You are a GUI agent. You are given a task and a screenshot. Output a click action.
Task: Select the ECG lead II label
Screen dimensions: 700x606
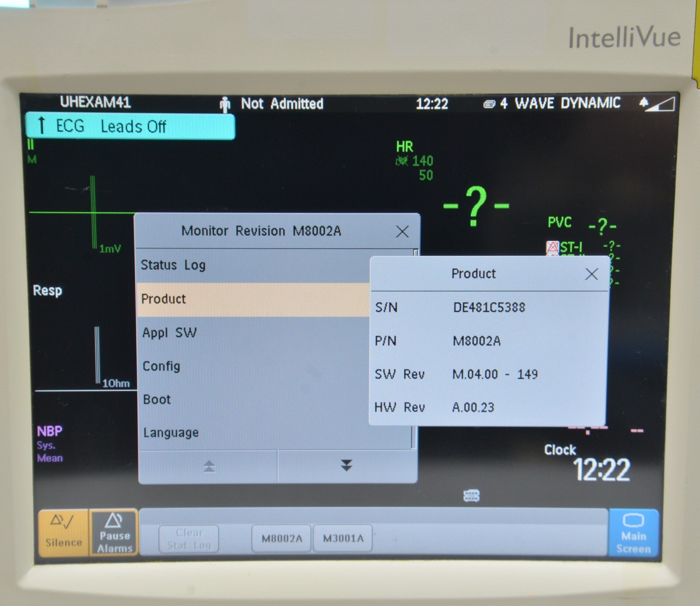click(x=30, y=144)
